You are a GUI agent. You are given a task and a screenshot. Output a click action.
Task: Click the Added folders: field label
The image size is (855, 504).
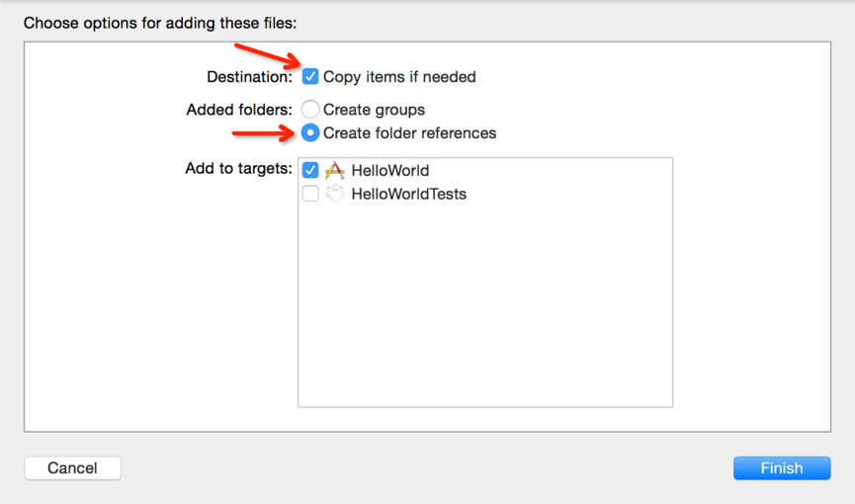coord(239,110)
